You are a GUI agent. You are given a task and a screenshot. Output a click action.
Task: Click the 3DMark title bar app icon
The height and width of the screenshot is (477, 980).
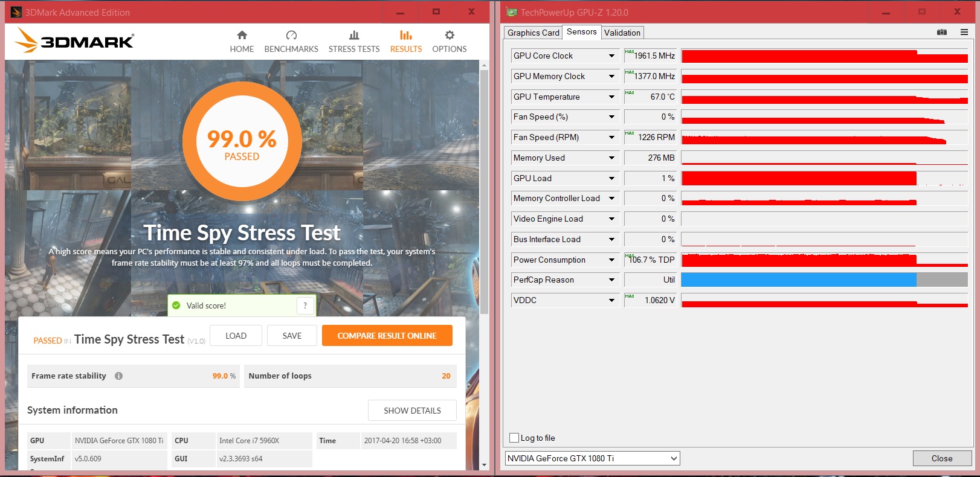16,12
